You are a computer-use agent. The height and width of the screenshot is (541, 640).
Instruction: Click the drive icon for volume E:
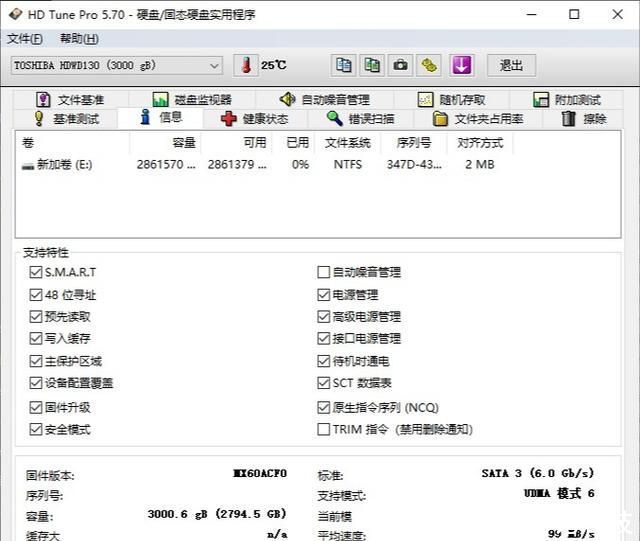tap(27, 166)
